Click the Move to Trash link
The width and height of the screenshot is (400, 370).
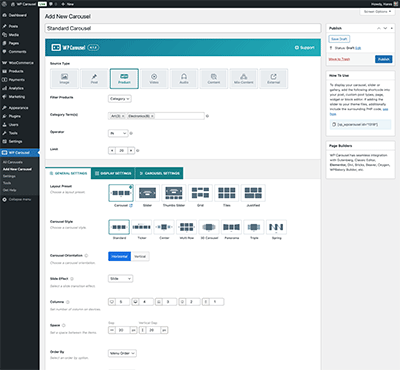[339, 59]
